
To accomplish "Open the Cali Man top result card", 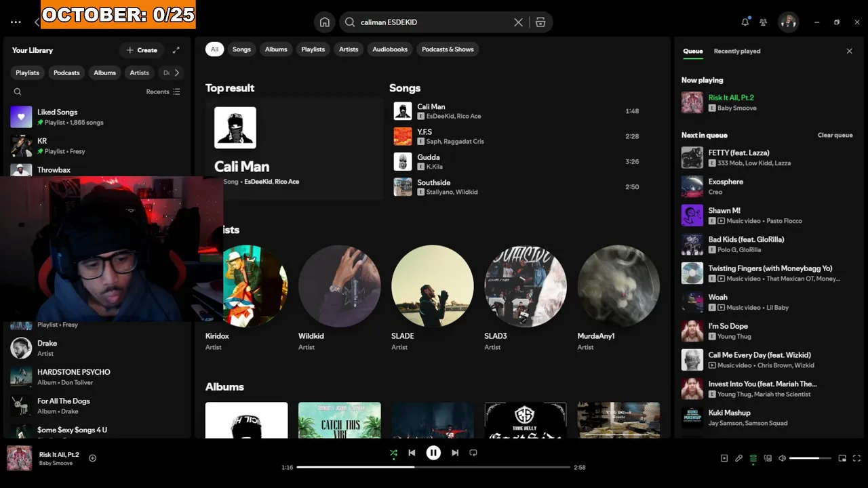I will point(294,149).
